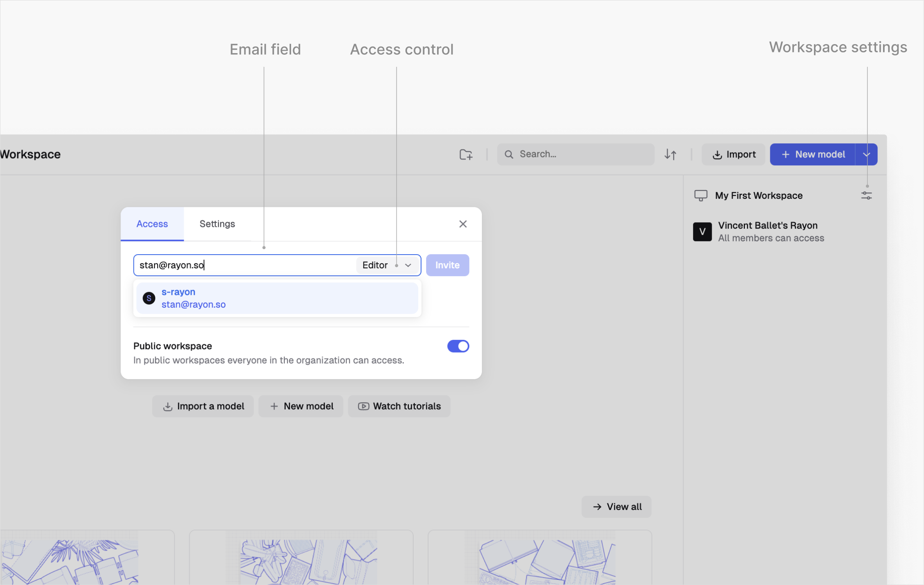Click the top Import button
924x585 pixels.
tap(734, 154)
